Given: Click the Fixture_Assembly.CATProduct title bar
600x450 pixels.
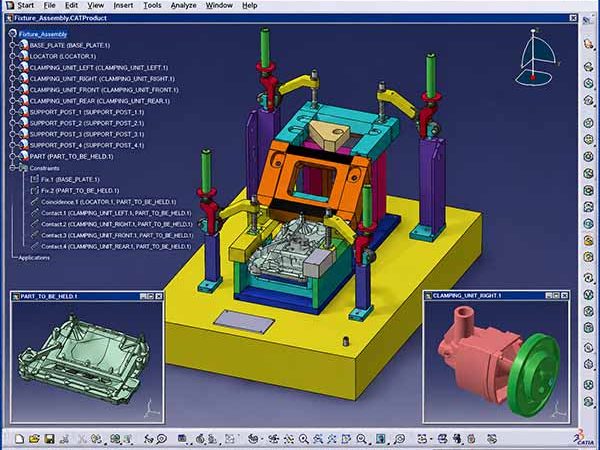Looking at the screenshot, I should [x=291, y=18].
